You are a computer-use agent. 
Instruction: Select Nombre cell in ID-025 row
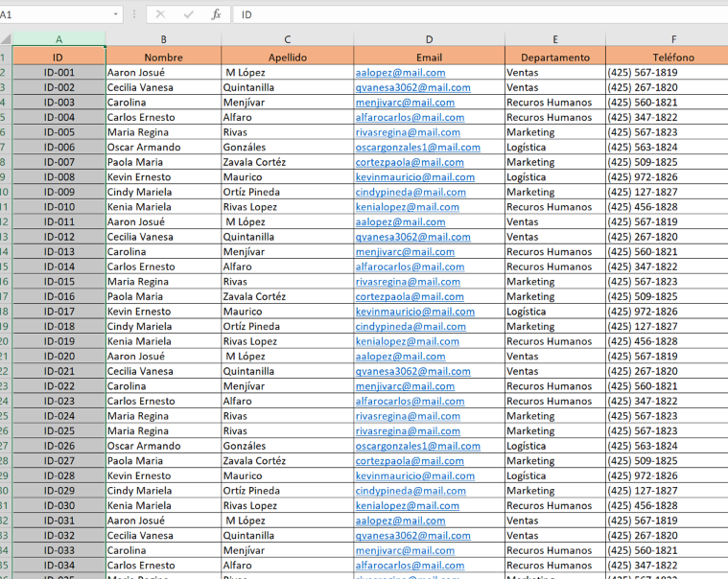coord(163,430)
